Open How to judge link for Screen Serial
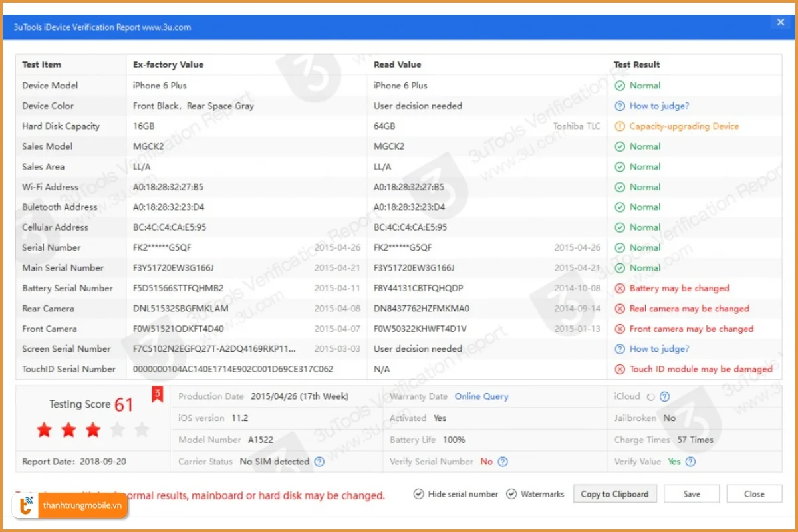798x532 pixels. pos(659,349)
